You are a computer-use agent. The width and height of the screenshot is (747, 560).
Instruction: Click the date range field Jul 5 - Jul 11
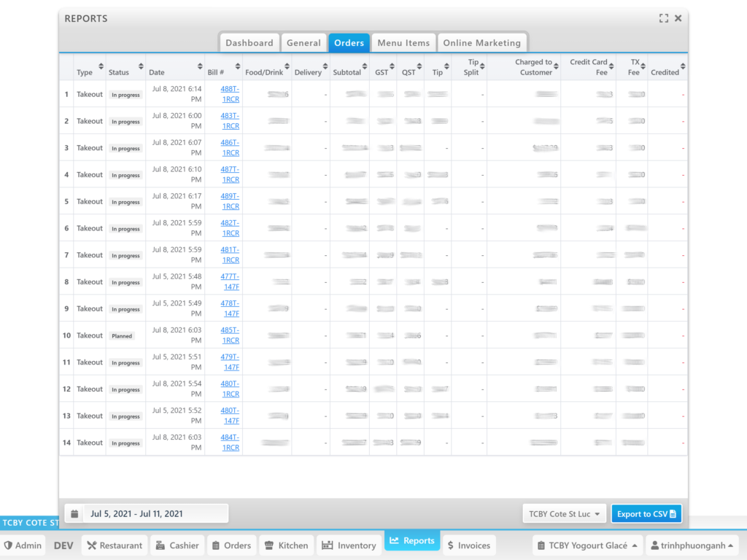coord(155,514)
